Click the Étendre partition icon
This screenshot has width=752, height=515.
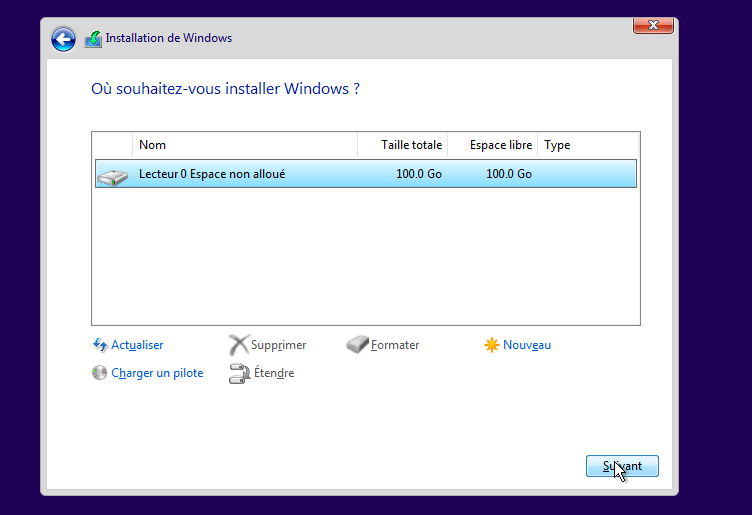(x=238, y=373)
